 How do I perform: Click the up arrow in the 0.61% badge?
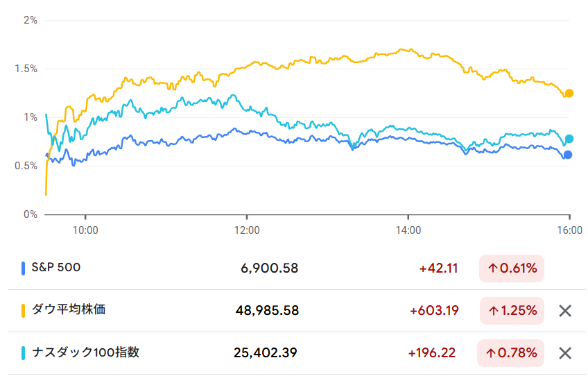pos(493,268)
